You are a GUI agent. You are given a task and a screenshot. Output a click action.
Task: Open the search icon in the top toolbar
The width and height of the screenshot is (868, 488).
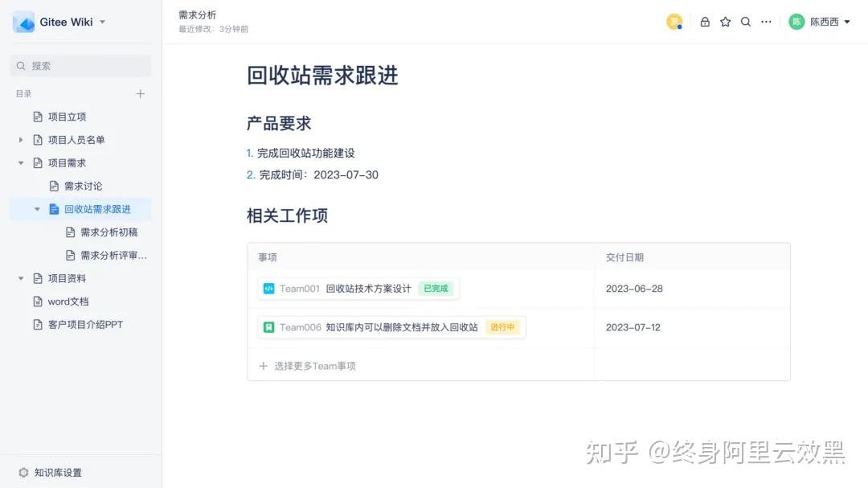745,22
